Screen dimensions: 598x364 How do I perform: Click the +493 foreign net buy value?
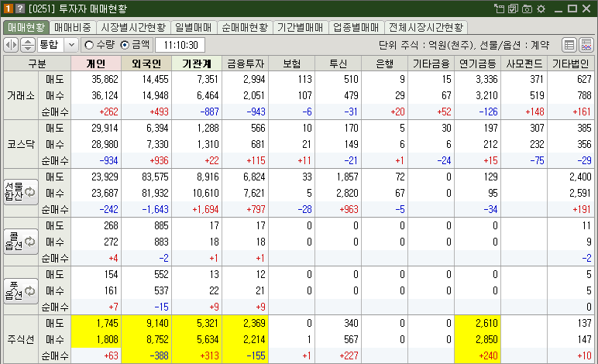(x=159, y=112)
